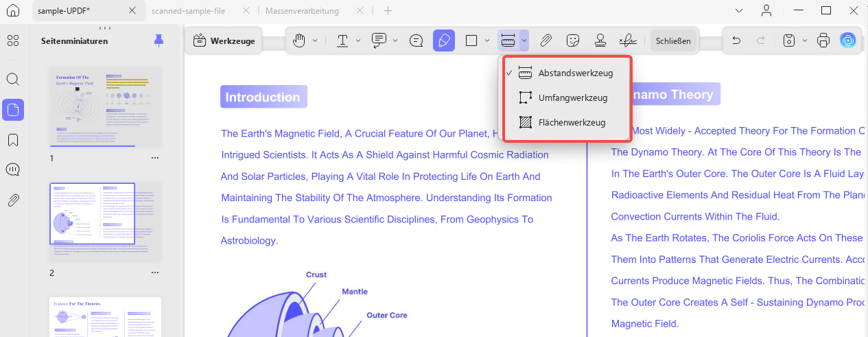Click the Outer Core diagram label
This screenshot has height=337, width=868.
point(386,315)
